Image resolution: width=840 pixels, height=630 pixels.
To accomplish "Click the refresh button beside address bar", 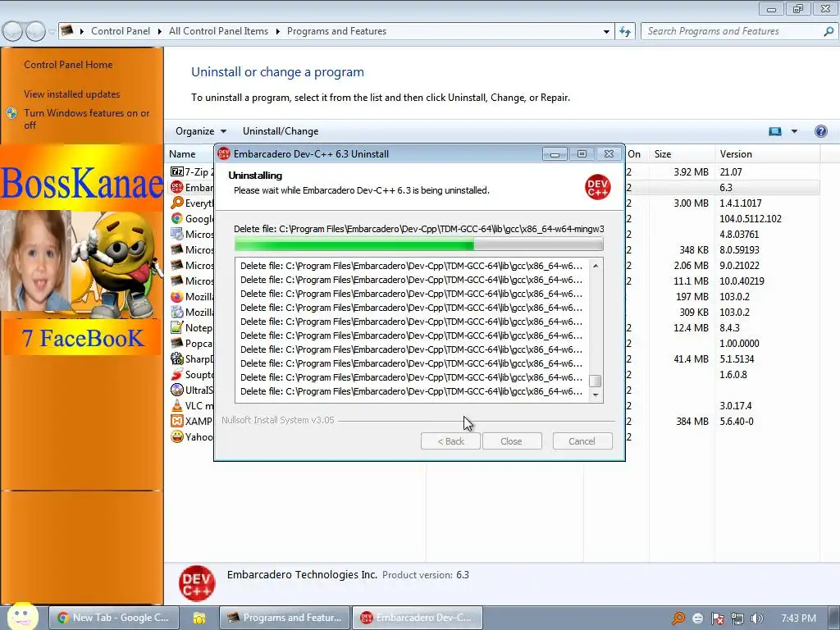I will tap(624, 32).
